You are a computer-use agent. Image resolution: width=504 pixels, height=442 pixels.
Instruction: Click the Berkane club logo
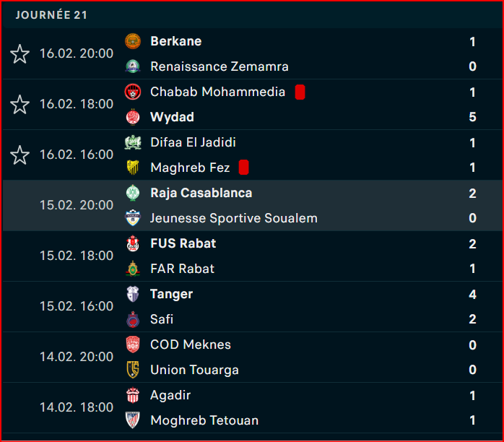coord(133,41)
